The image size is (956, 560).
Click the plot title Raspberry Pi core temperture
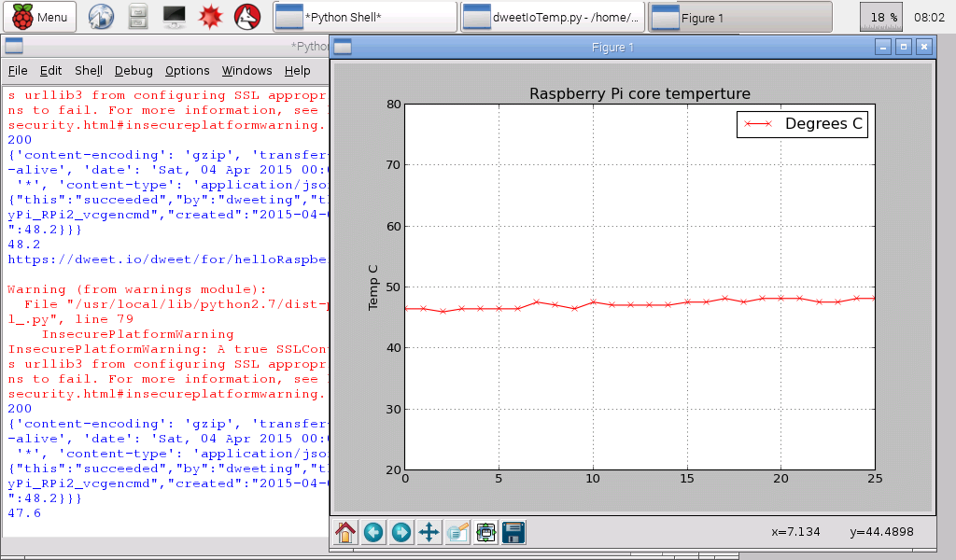point(640,94)
